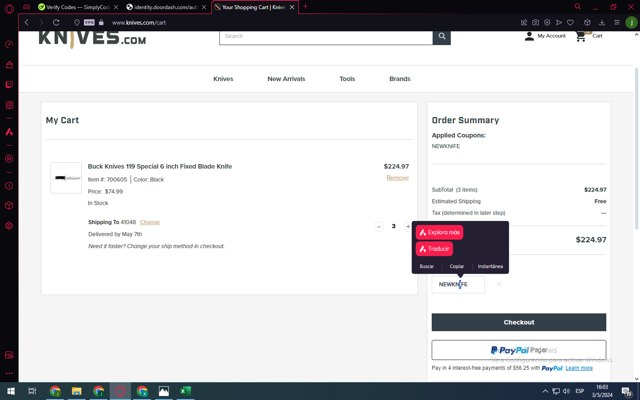The width and height of the screenshot is (640, 400).
Task: Open GX Control speedometer in sidebar
Action: point(9,44)
